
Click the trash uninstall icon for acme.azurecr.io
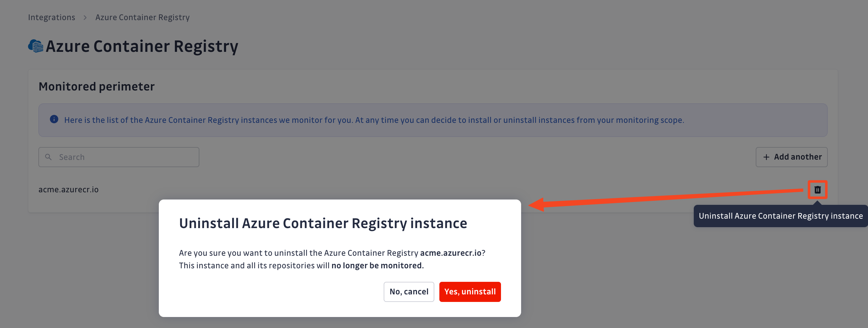817,189
